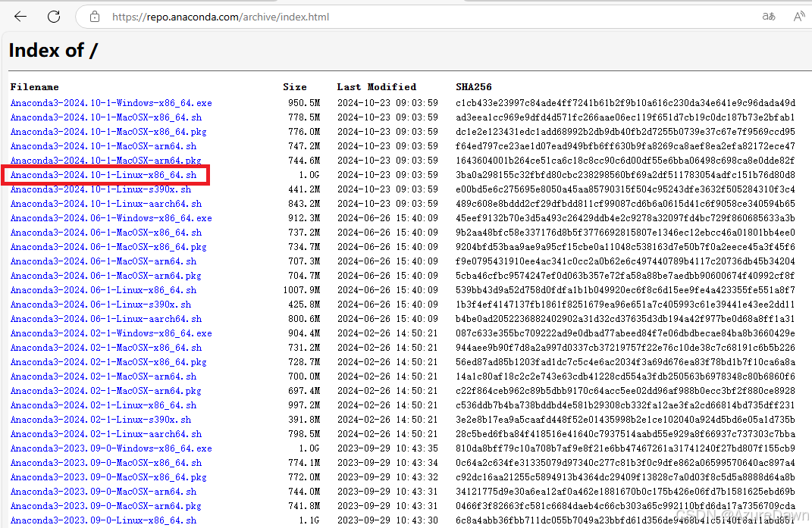Click Anaconda3-2024.02-1-MacOSX-arm64.sh link
The height and width of the screenshot is (528, 812).
point(104,376)
